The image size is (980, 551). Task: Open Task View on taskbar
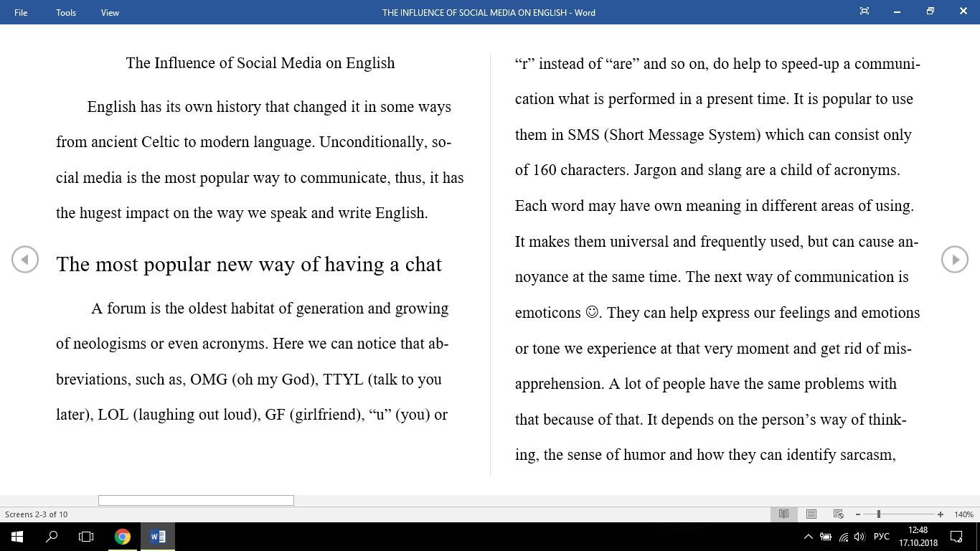86,536
